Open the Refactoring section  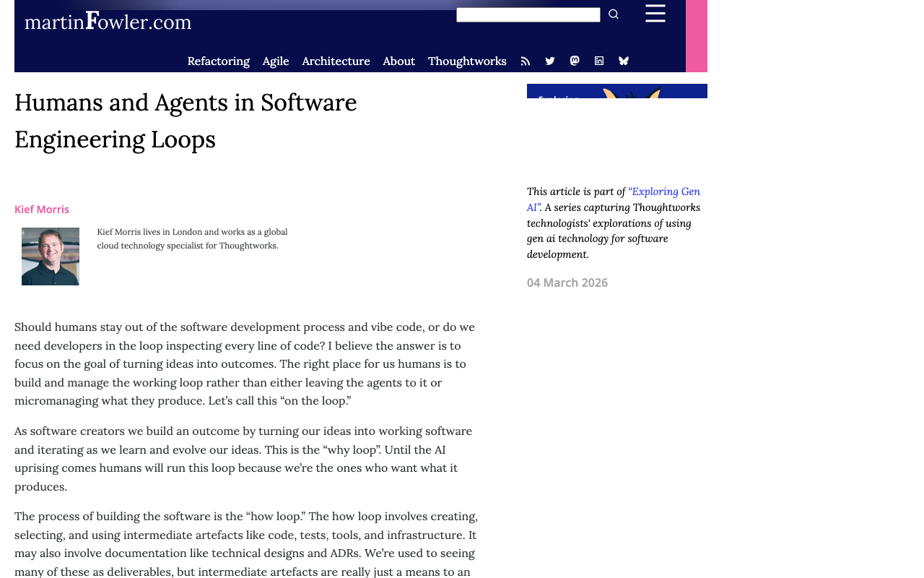pos(218,60)
